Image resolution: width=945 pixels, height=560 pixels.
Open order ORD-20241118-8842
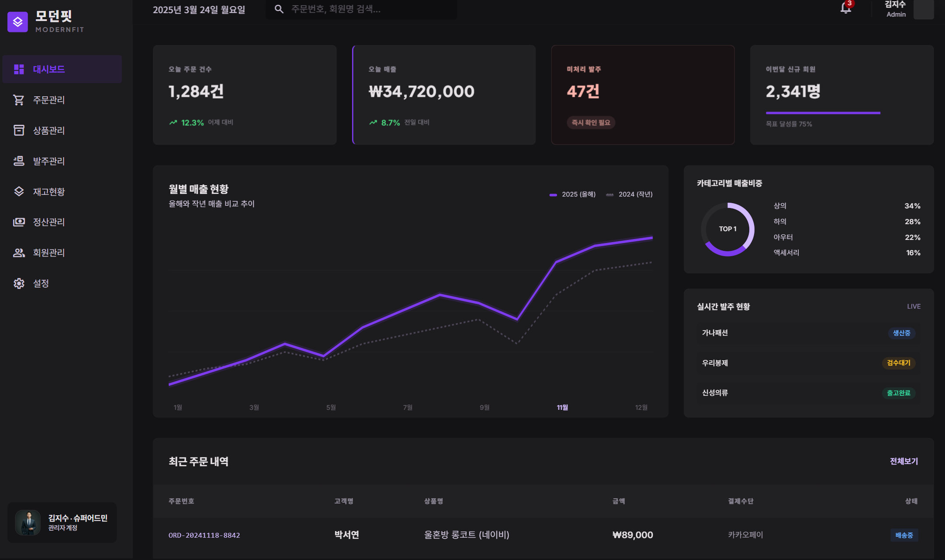coord(204,535)
